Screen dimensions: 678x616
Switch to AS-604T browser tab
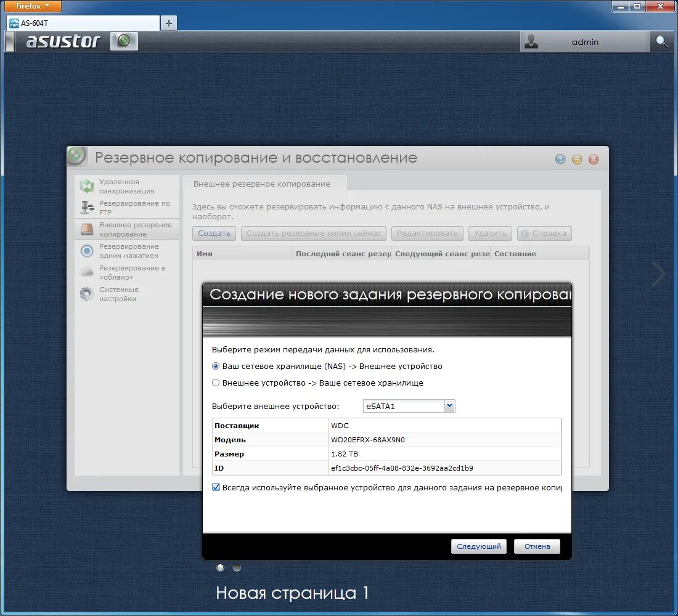(x=83, y=23)
